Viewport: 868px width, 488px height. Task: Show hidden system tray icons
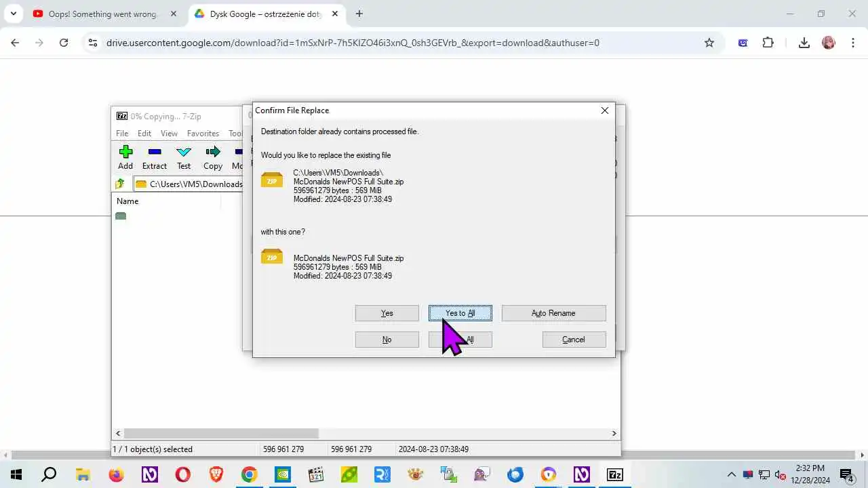pyautogui.click(x=732, y=474)
